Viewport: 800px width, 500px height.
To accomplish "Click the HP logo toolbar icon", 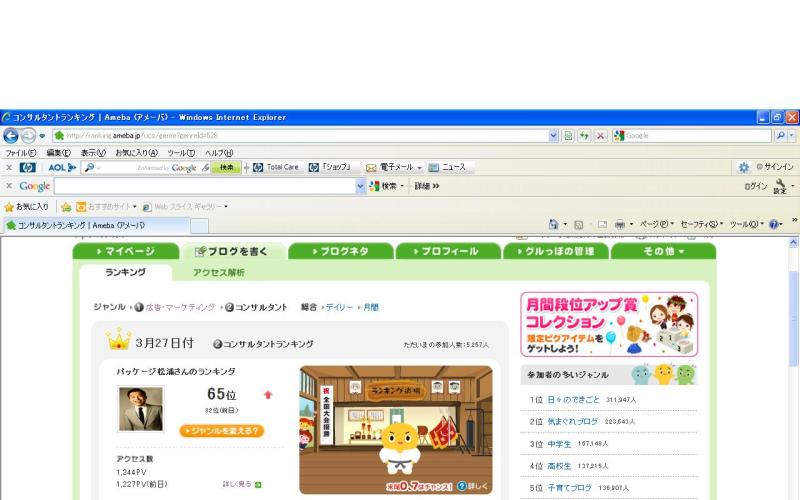I will click(27, 167).
